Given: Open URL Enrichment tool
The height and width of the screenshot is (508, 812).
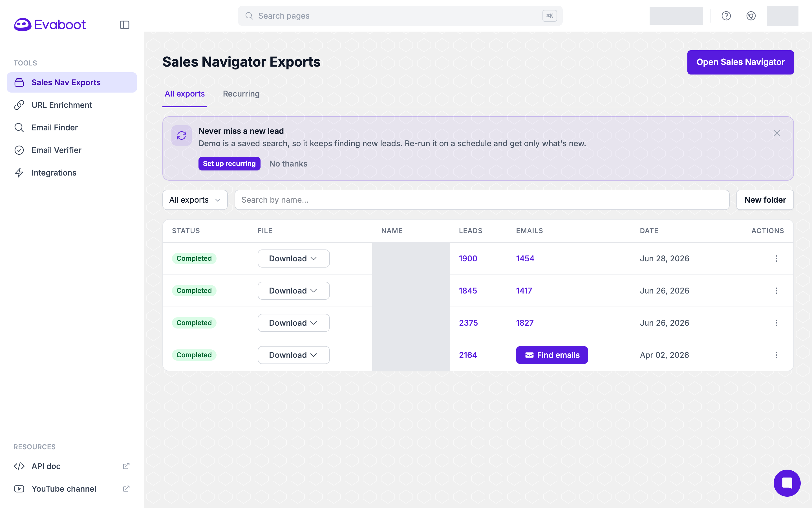Looking at the screenshot, I should point(72,105).
